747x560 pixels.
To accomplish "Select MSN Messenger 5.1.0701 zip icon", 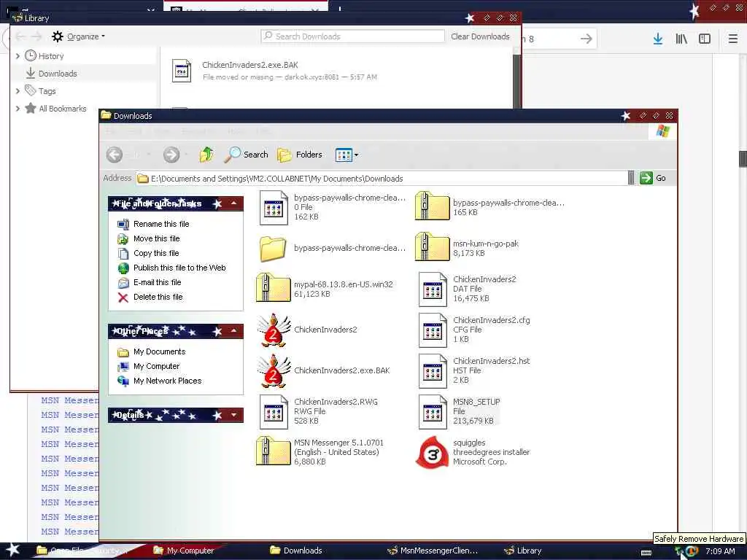I will [273, 451].
